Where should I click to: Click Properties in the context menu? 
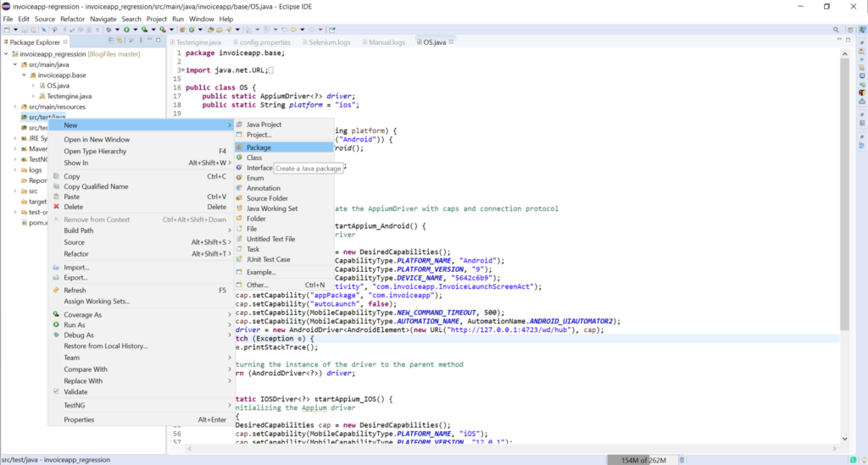142,419
